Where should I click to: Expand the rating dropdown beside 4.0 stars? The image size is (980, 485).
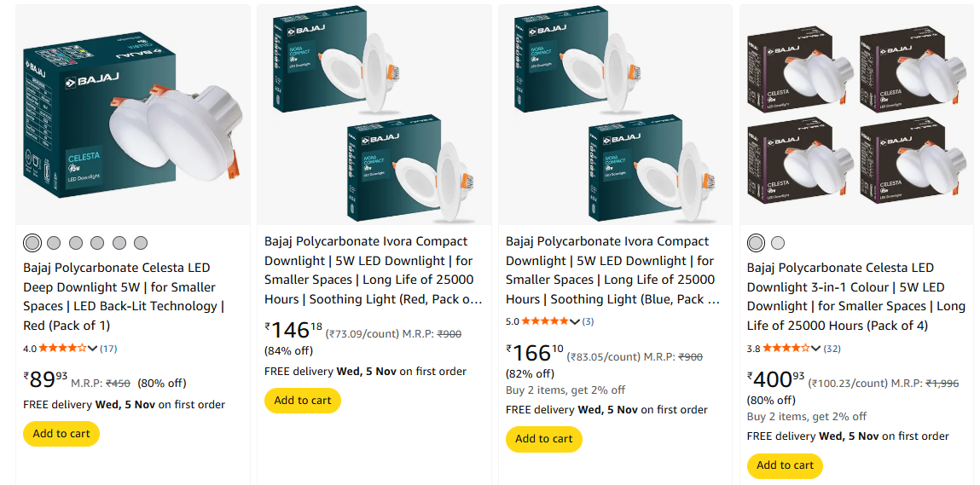point(93,348)
